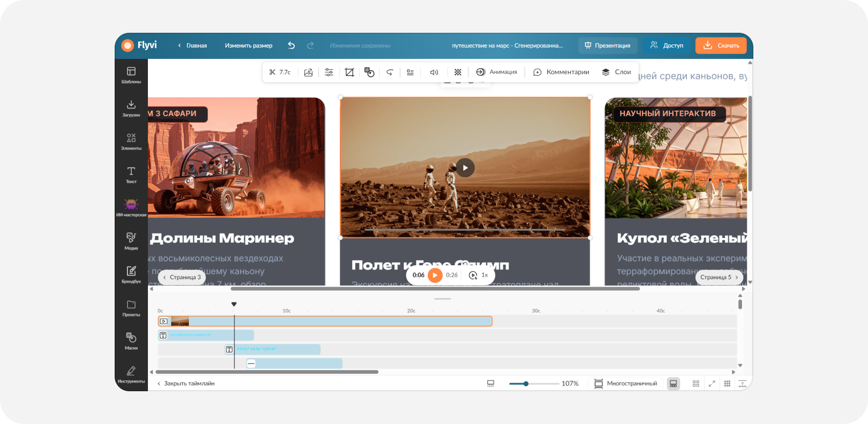Click the fullscreen expand arrows icon

point(711,384)
